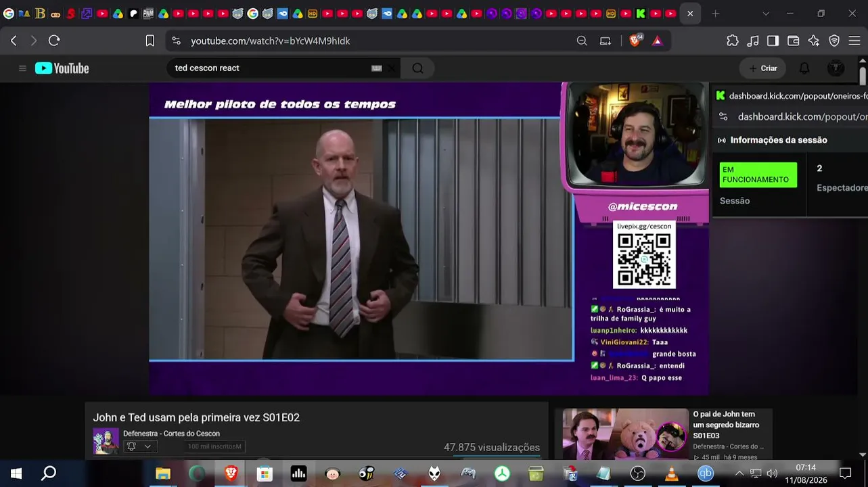The height and width of the screenshot is (487, 868).
Task: Open recommended video thumbnail with Ted bear
Action: coord(625,434)
